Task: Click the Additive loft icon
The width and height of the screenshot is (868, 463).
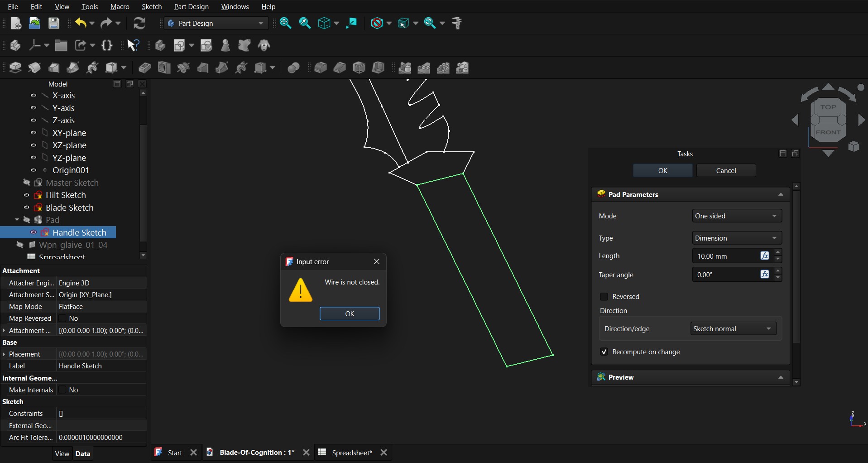Action: coord(54,68)
